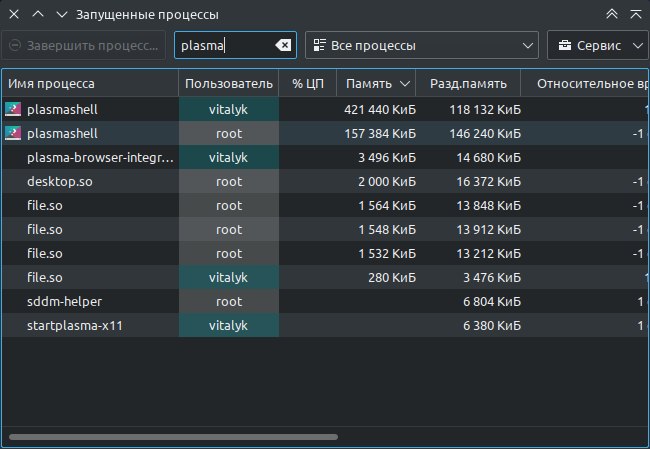Viewport: 650px width, 449px height.
Task: Select the file.so row using 1 548 КиБ
Action: coord(325,230)
